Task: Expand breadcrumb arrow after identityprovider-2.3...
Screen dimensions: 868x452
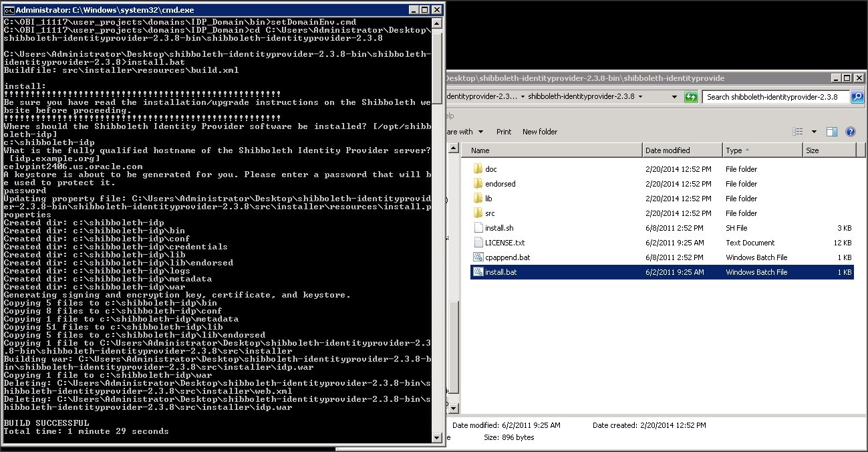Action: pos(523,97)
